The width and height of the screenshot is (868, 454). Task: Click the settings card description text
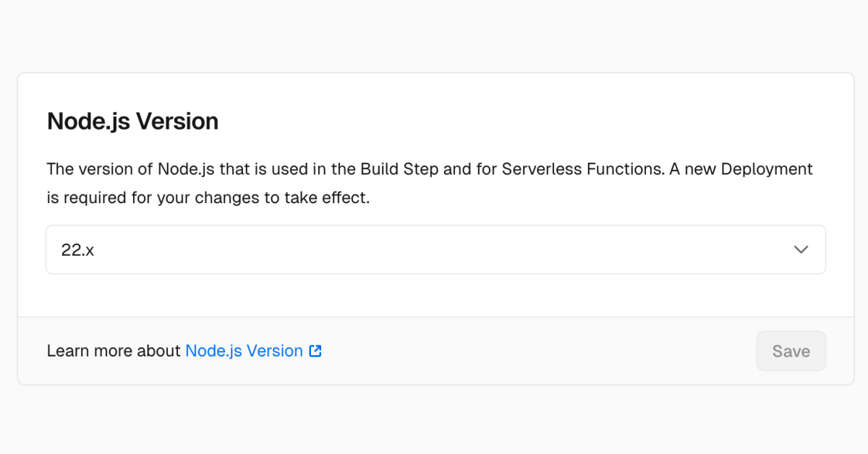(x=429, y=183)
